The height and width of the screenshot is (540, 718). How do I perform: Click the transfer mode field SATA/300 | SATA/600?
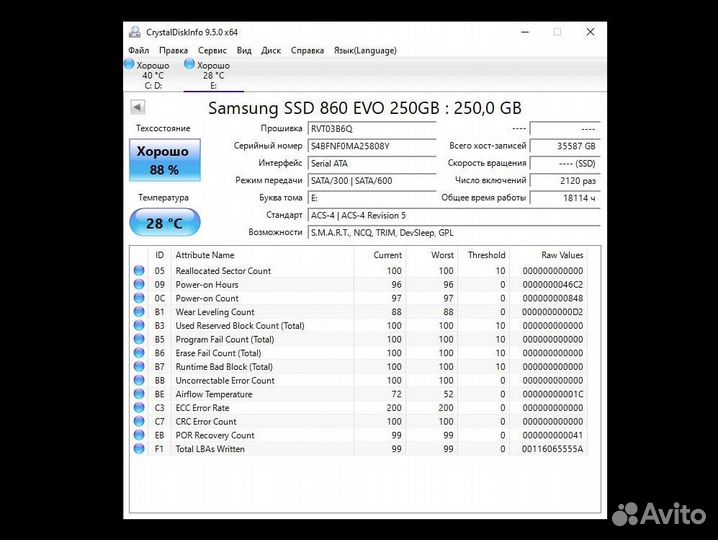tap(372, 181)
